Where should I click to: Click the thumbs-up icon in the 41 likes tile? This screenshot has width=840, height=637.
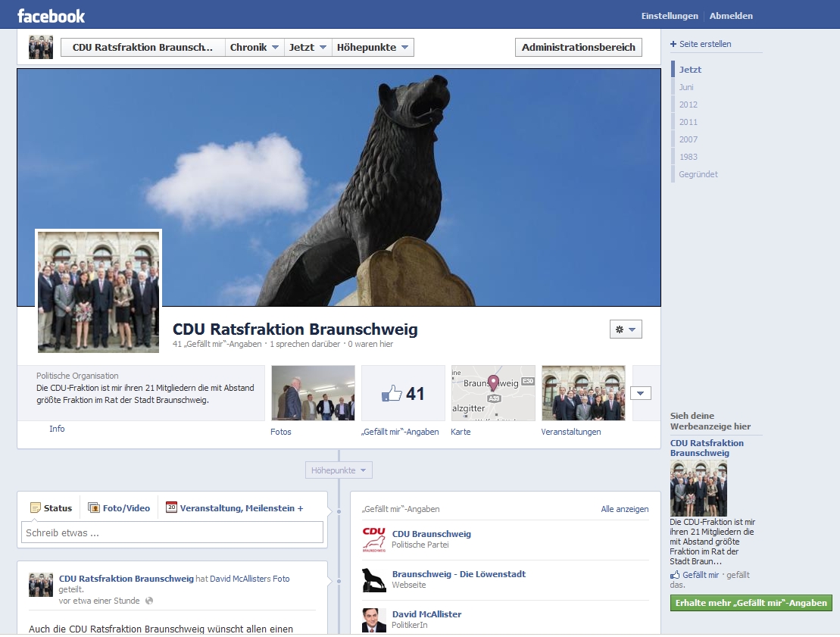(x=392, y=394)
